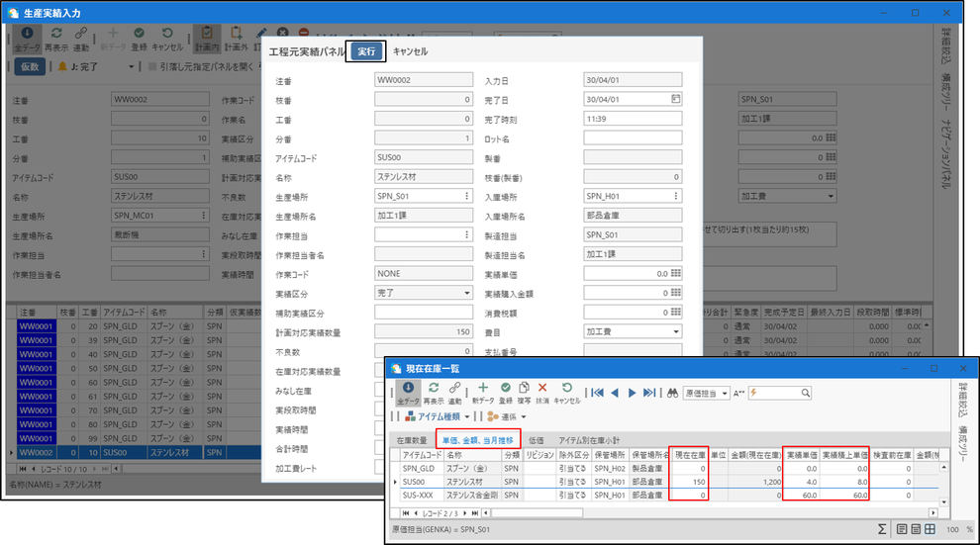Click 全データ icon in 現在在庫一覧 toolbar

tap(408, 388)
